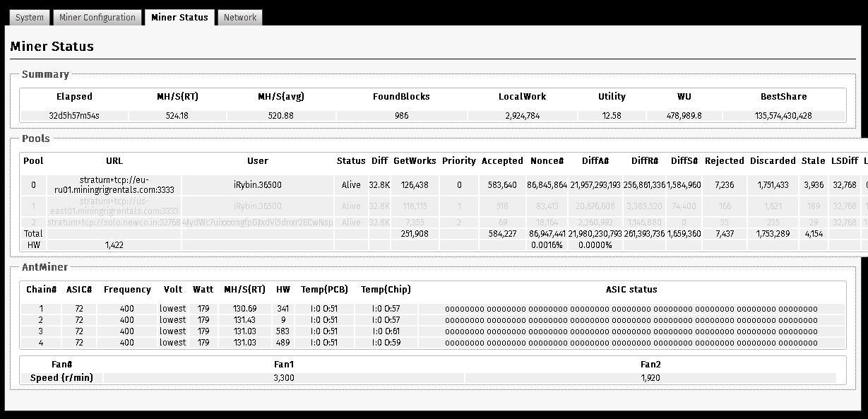The image size is (868, 419).
Task: Click pool 0 Rejected value 7,236
Action: [724, 185]
